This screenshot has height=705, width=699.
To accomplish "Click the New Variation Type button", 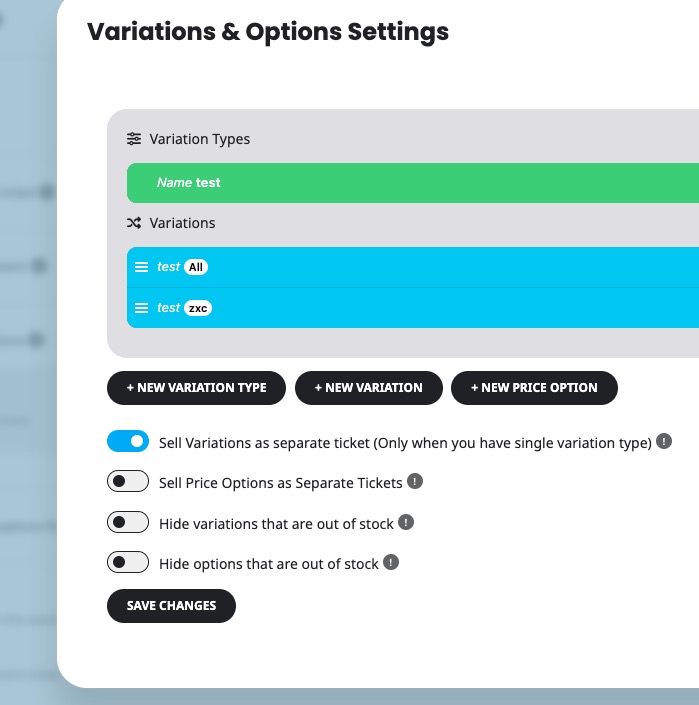I will click(196, 388).
